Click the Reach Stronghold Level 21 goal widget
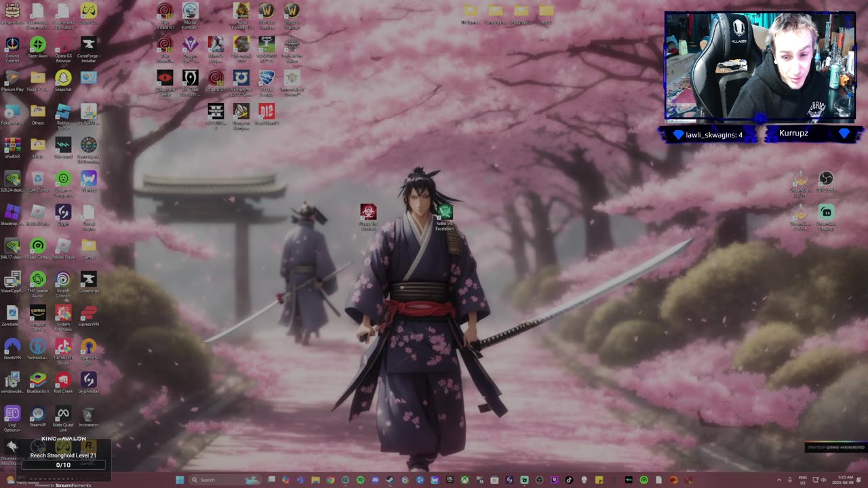The height and width of the screenshot is (488, 868). pyautogui.click(x=63, y=455)
